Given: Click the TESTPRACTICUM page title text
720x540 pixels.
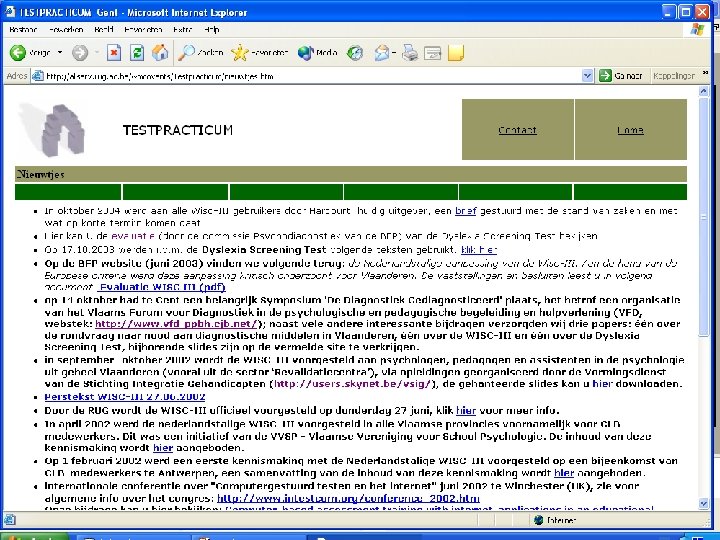Looking at the screenshot, I should pos(178,130).
